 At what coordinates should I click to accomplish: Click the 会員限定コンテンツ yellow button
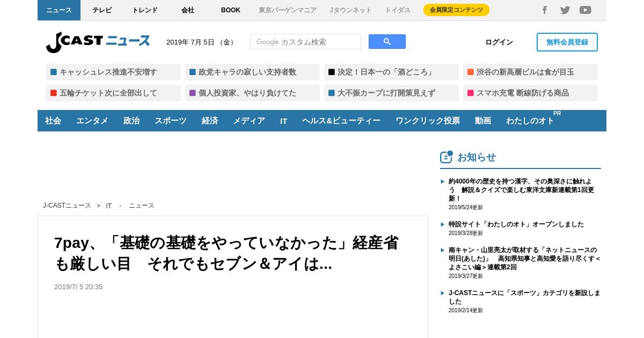(x=456, y=10)
